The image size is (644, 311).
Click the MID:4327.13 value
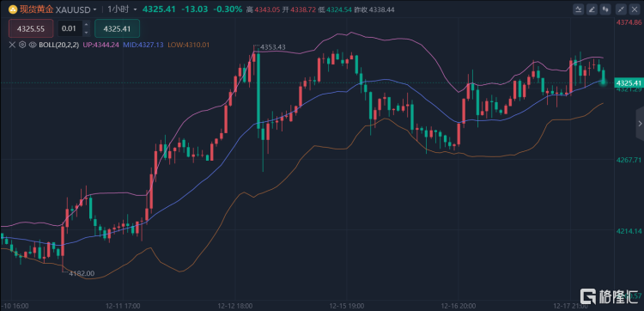tap(143, 45)
